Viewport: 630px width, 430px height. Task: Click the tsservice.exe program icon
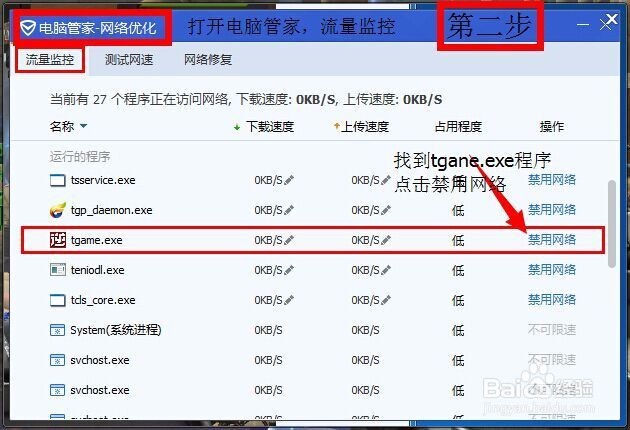57,180
